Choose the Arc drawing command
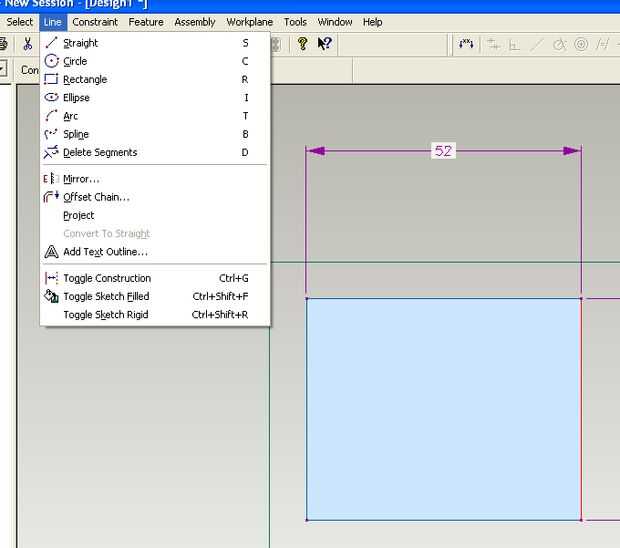620x548 pixels. (x=155, y=116)
